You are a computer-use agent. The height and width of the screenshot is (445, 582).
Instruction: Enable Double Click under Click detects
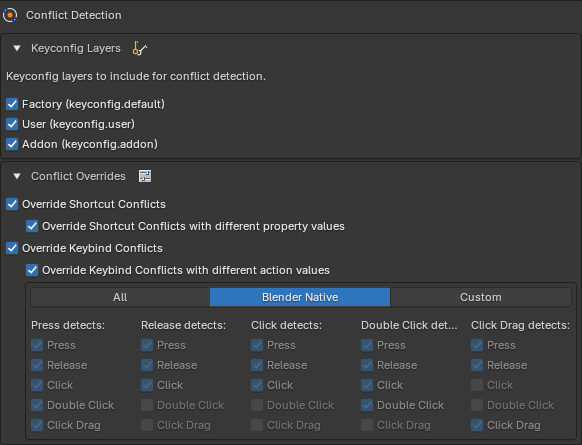[x=257, y=405]
